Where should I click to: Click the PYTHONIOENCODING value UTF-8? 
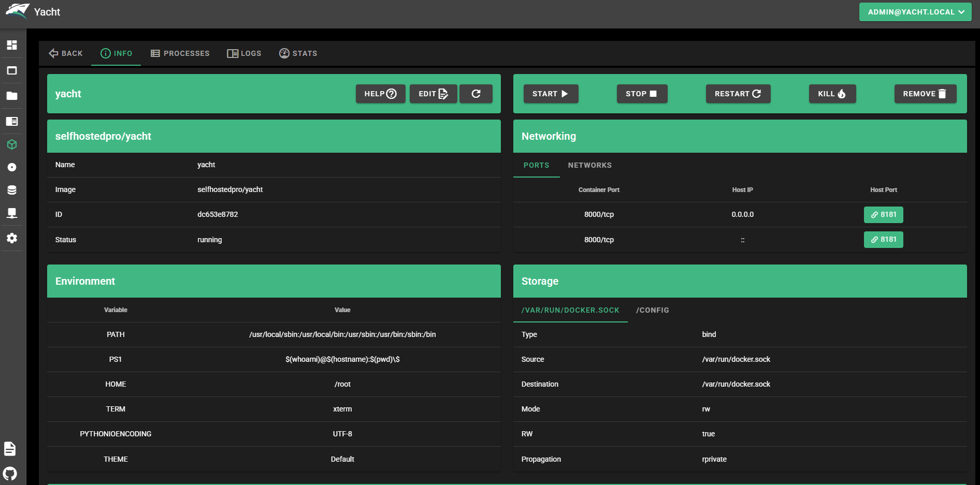(x=342, y=434)
